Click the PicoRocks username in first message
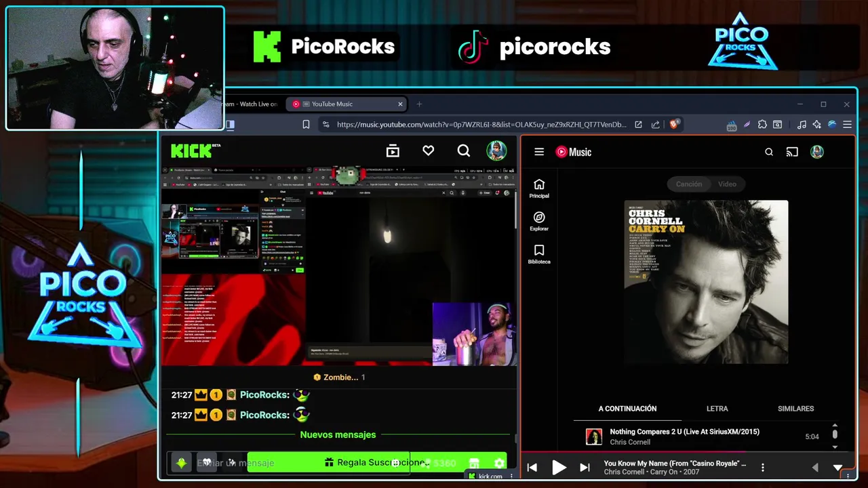This screenshot has width=868, height=488. 264,394
